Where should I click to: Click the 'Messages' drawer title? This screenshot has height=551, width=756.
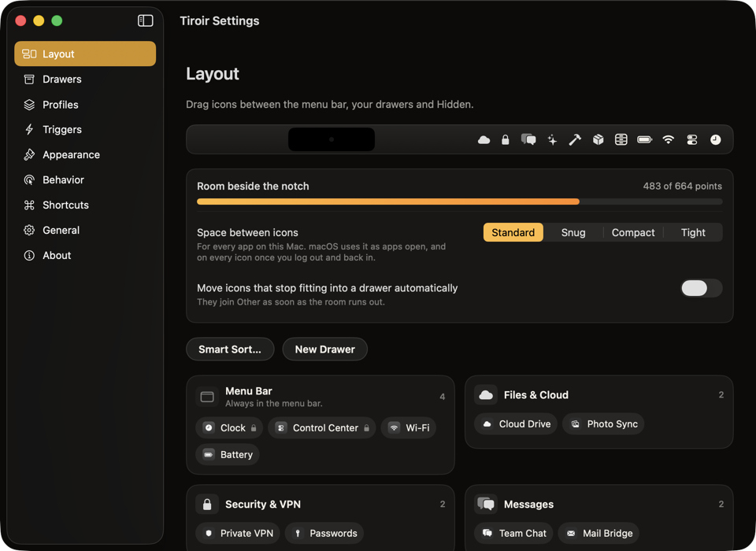(x=528, y=505)
